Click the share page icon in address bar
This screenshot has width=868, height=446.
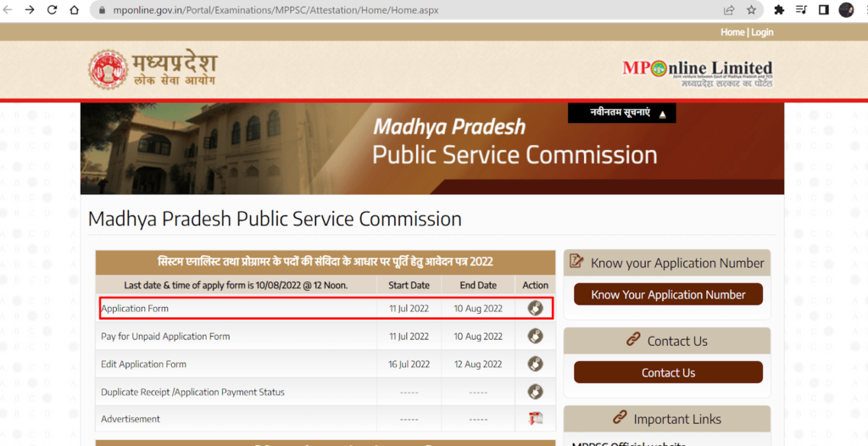pyautogui.click(x=729, y=10)
